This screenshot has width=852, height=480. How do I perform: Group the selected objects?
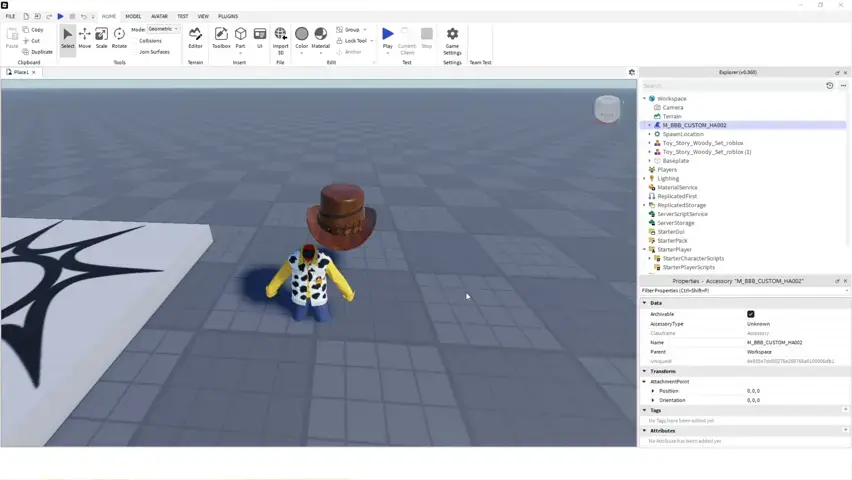[x=348, y=30]
